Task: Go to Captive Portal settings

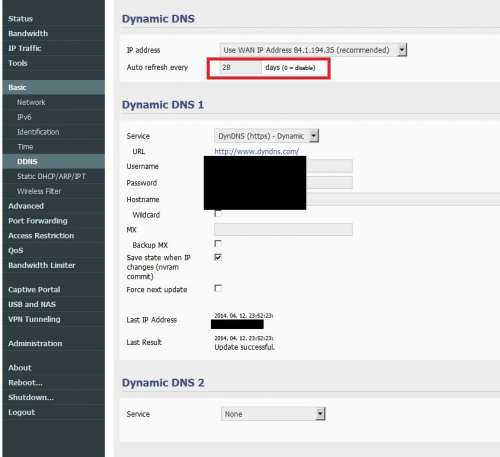Action: tap(34, 289)
